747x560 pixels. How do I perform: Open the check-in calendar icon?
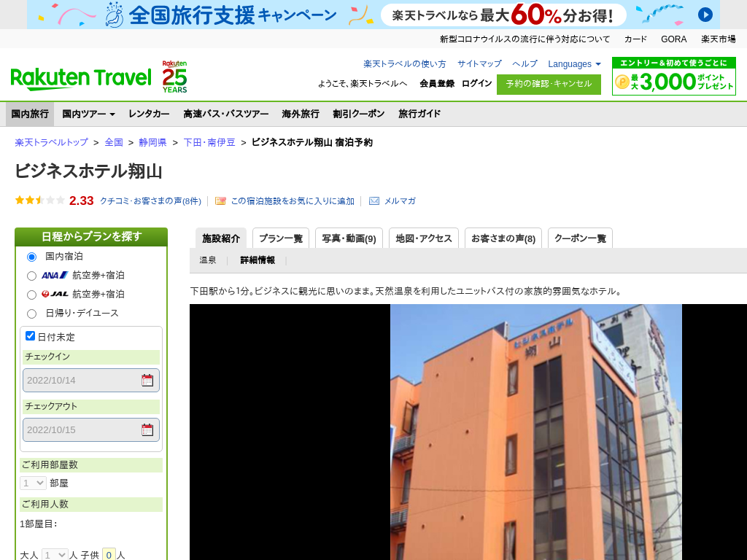[x=147, y=380]
